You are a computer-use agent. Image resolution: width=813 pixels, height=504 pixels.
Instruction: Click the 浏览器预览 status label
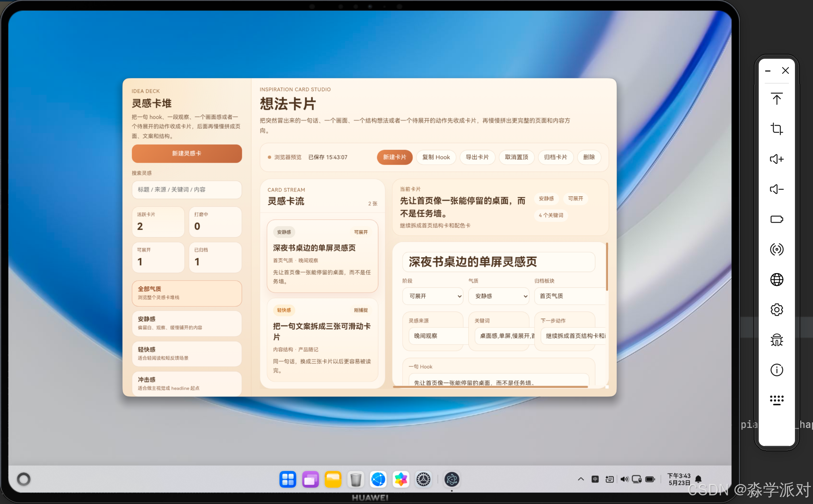pos(288,157)
